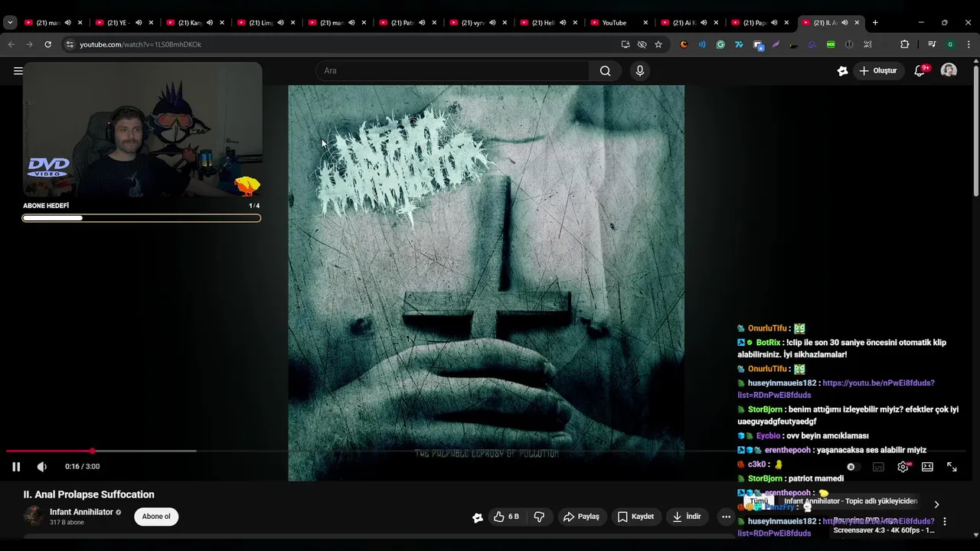Click the sparkle icon beside like button
The width and height of the screenshot is (980, 551).
(478, 517)
